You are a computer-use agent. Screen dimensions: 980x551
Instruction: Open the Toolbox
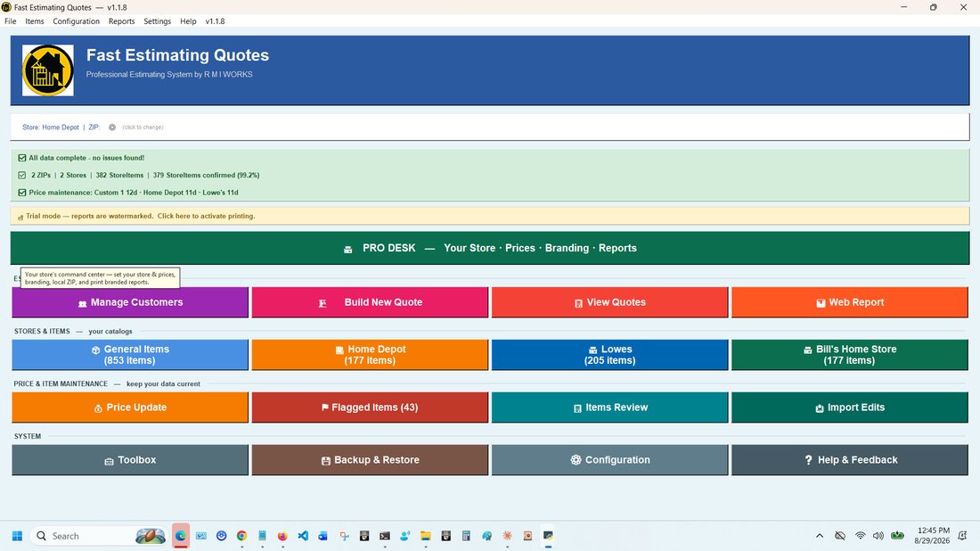pos(130,460)
